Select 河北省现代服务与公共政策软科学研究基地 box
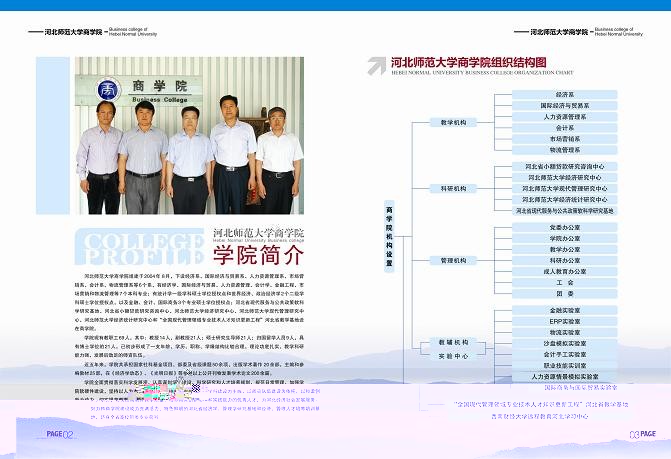The image size is (671, 459). [564, 211]
